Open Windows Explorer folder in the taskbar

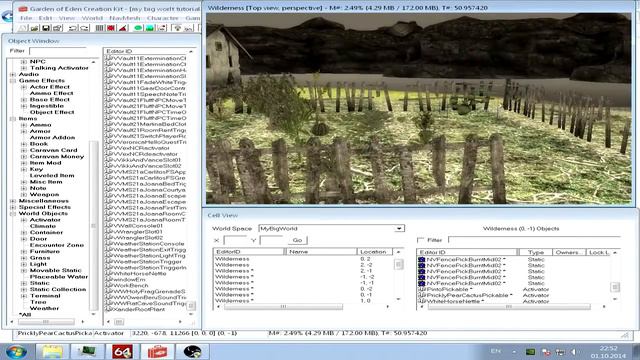52,351
